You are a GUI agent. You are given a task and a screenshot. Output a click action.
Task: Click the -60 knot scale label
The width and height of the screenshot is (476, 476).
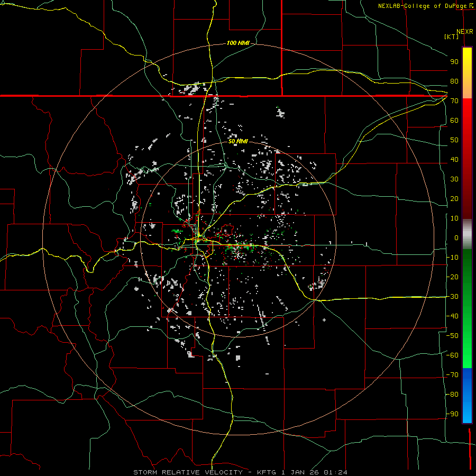pyautogui.click(x=452, y=355)
